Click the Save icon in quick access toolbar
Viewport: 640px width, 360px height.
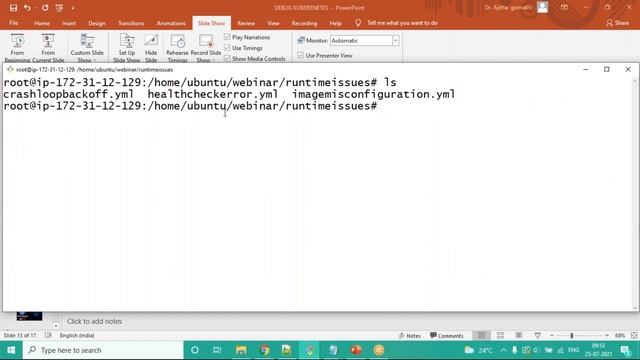click(13, 8)
